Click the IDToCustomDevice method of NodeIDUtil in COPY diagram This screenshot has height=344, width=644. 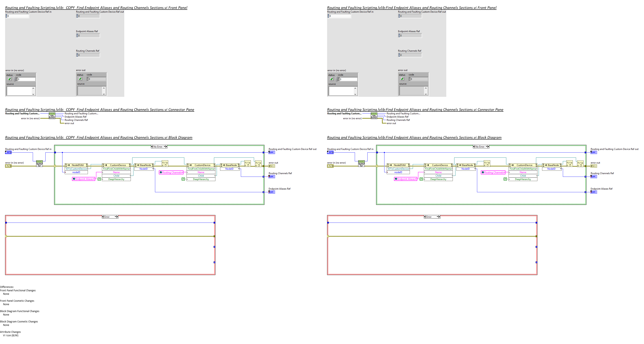pos(76,169)
